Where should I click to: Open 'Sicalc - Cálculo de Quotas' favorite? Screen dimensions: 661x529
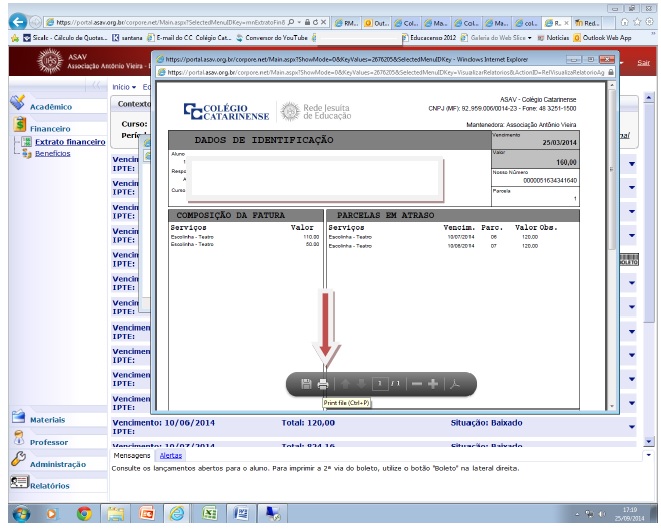click(x=65, y=38)
